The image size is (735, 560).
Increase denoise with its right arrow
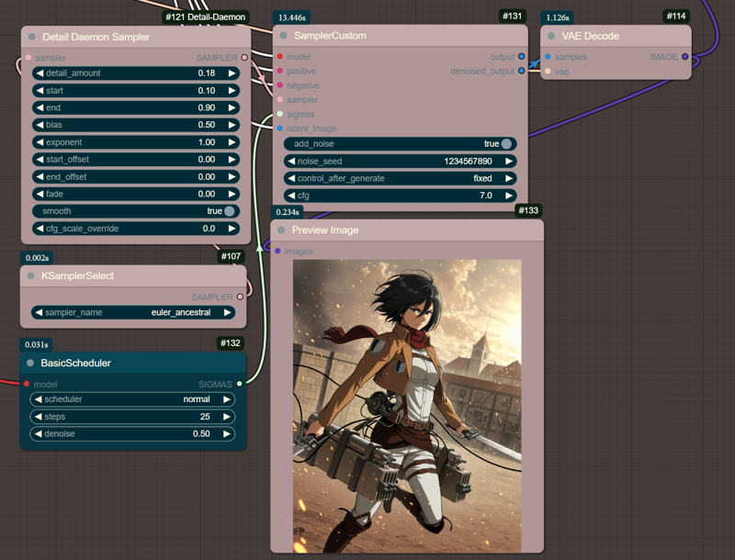point(227,434)
